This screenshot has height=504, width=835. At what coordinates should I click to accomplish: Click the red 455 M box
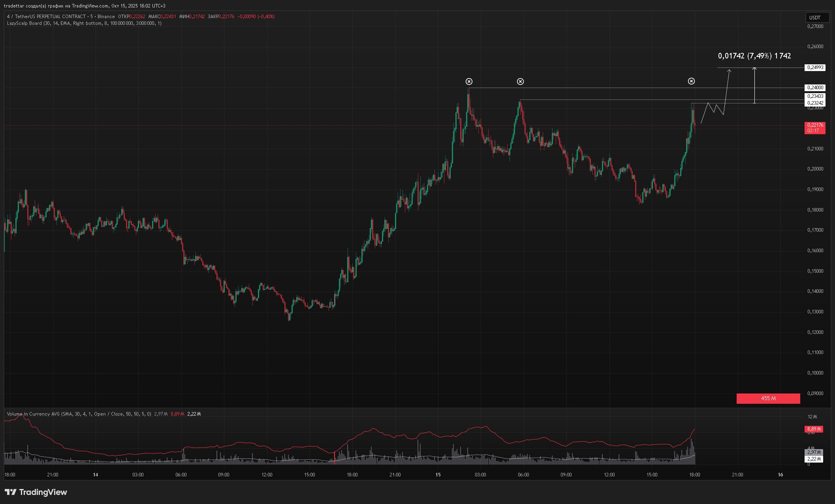pos(768,398)
